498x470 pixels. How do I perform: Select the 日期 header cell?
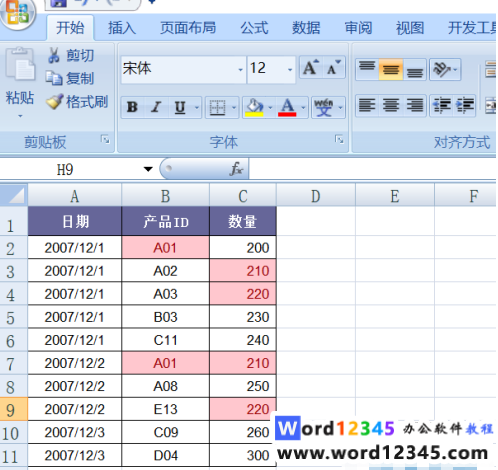click(x=75, y=221)
